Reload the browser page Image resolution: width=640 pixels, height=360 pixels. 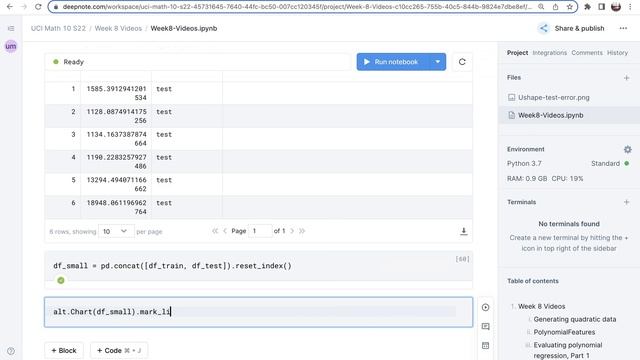click(x=38, y=7)
